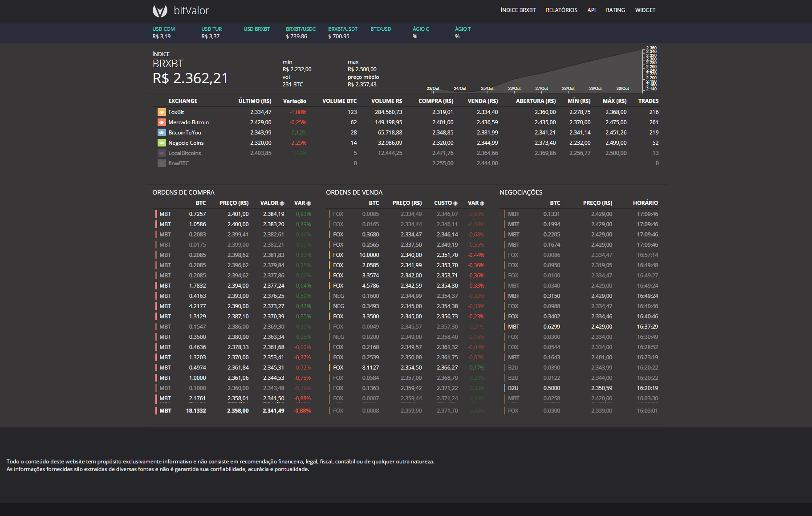Toggle Negocie Coins eye icon

[x=162, y=143]
